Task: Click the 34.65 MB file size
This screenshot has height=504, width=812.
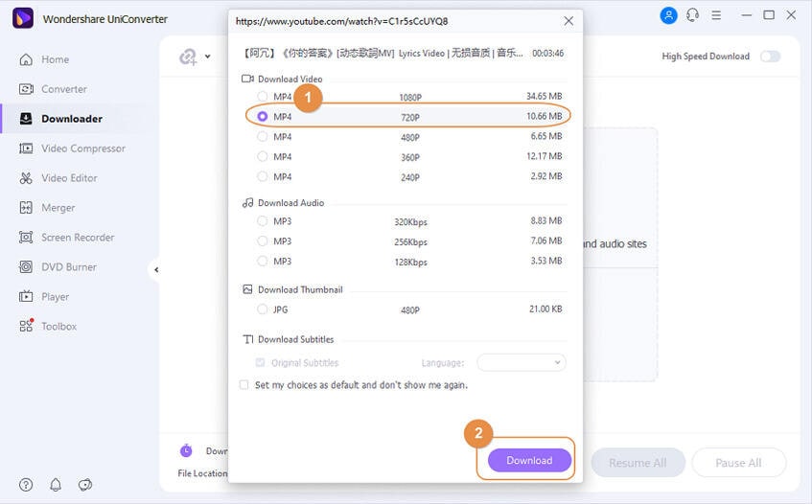Action: coord(545,96)
